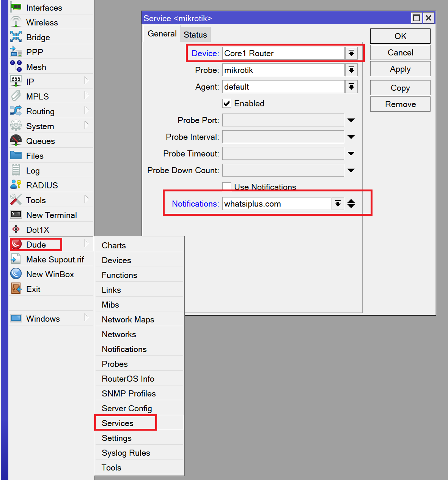Image resolution: width=448 pixels, height=480 pixels.
Task: Click the Log icon
Action: point(16,170)
